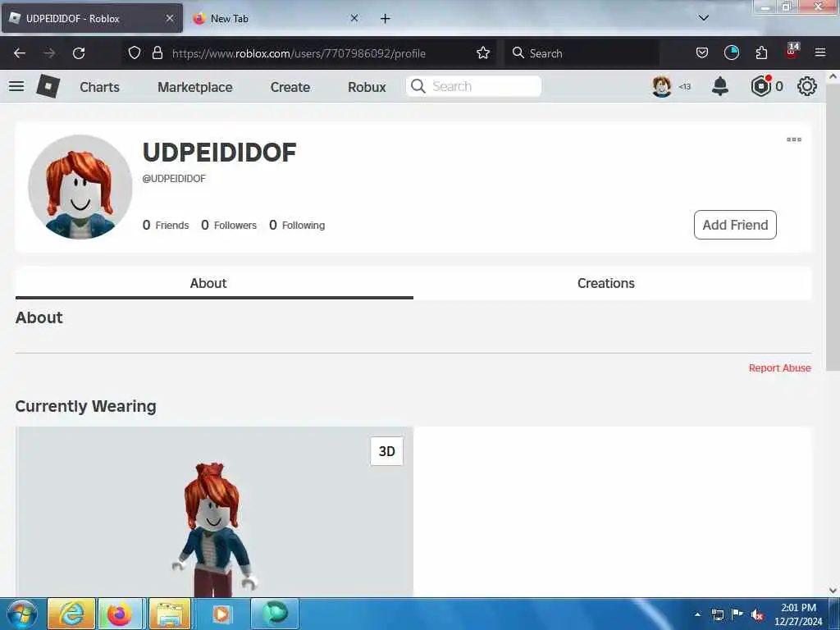Open the three-dot profile options menu

click(x=794, y=139)
